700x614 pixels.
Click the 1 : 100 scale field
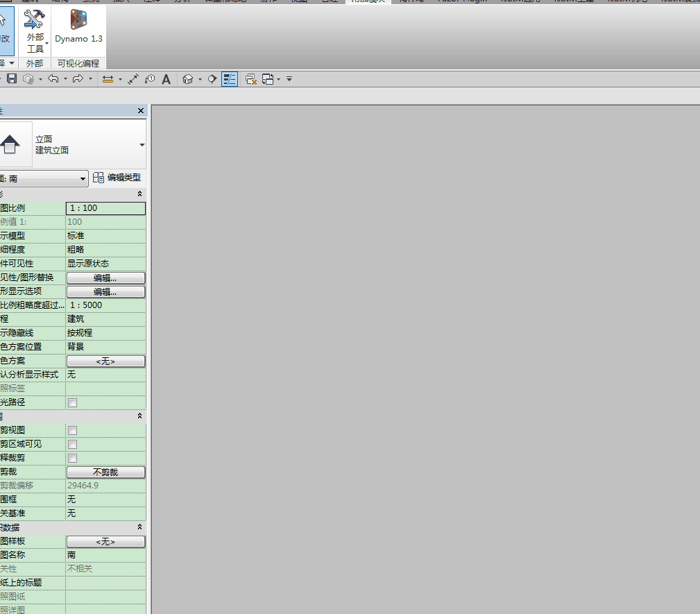pyautogui.click(x=106, y=208)
